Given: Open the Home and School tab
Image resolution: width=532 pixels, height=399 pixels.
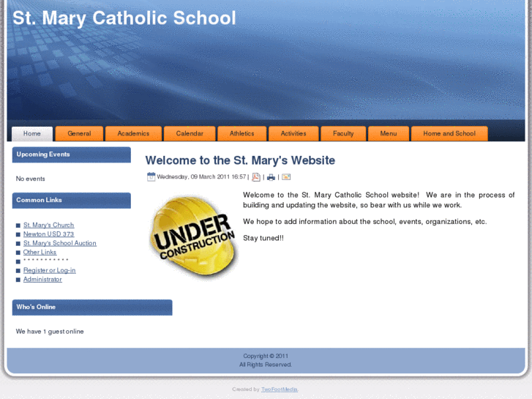Looking at the screenshot, I should [x=449, y=134].
